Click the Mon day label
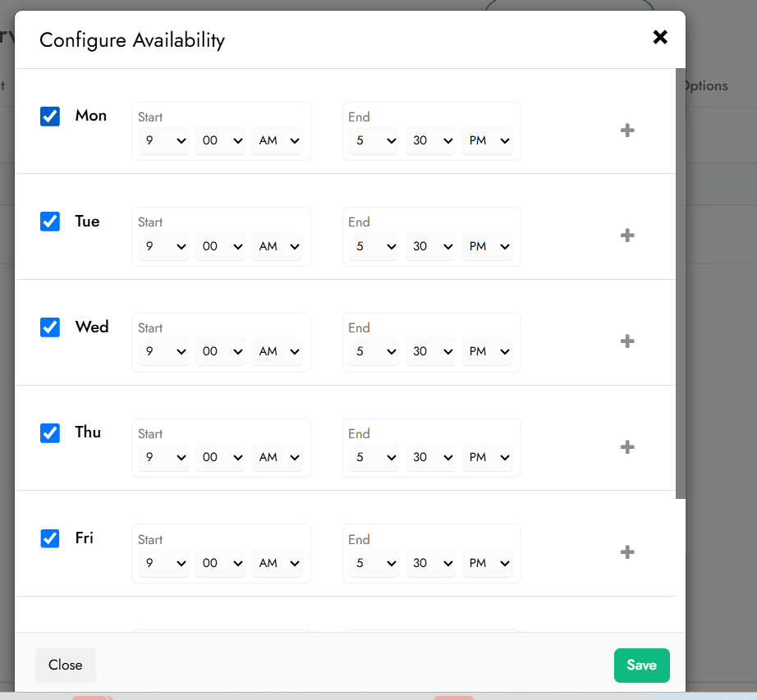Viewport: 757px width, 700px height. 91,116
